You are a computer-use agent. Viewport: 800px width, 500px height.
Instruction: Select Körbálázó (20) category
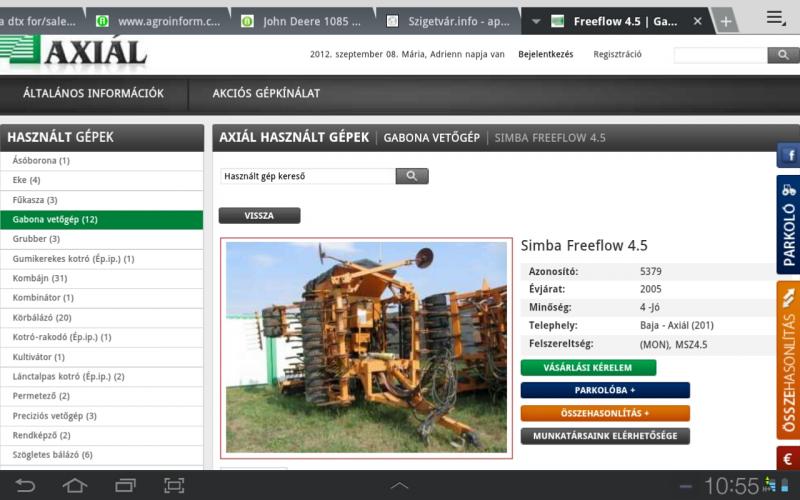(x=102, y=317)
